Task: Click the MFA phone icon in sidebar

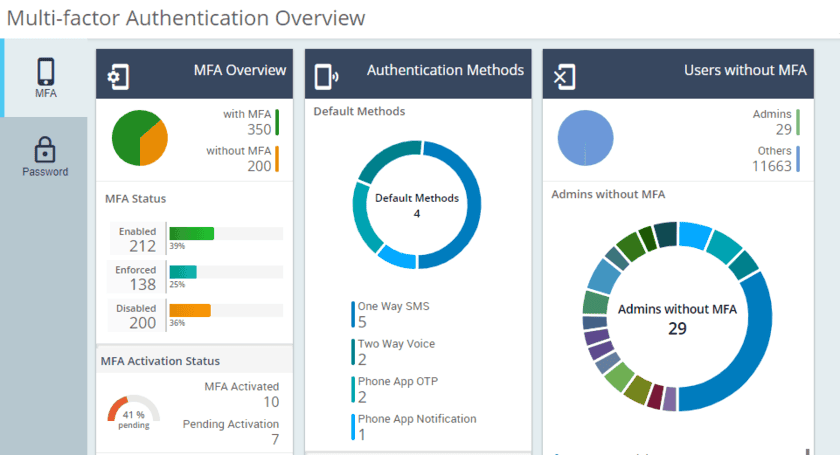Action: coord(45,71)
